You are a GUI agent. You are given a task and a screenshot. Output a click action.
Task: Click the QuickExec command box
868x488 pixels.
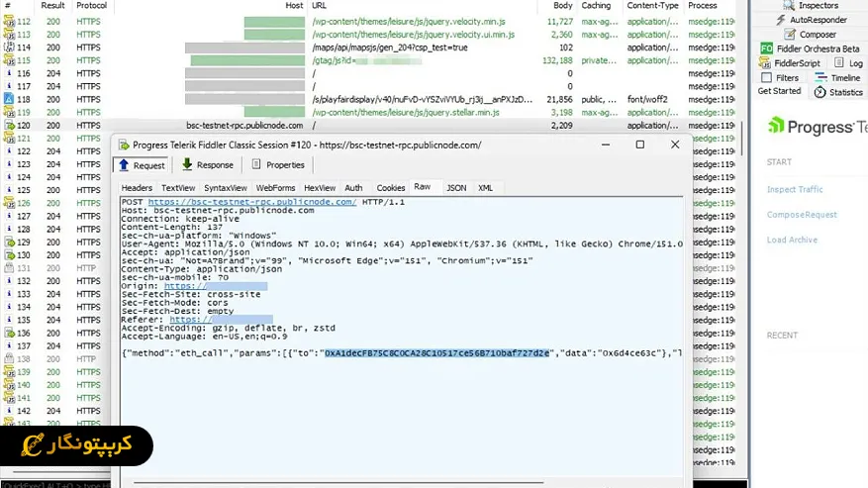click(x=55, y=485)
